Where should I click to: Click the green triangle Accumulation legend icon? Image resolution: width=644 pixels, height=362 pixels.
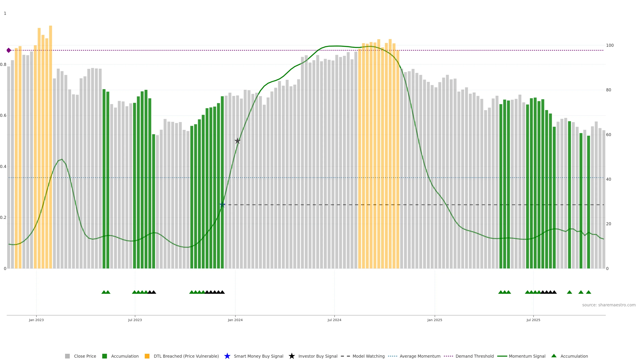point(554,356)
